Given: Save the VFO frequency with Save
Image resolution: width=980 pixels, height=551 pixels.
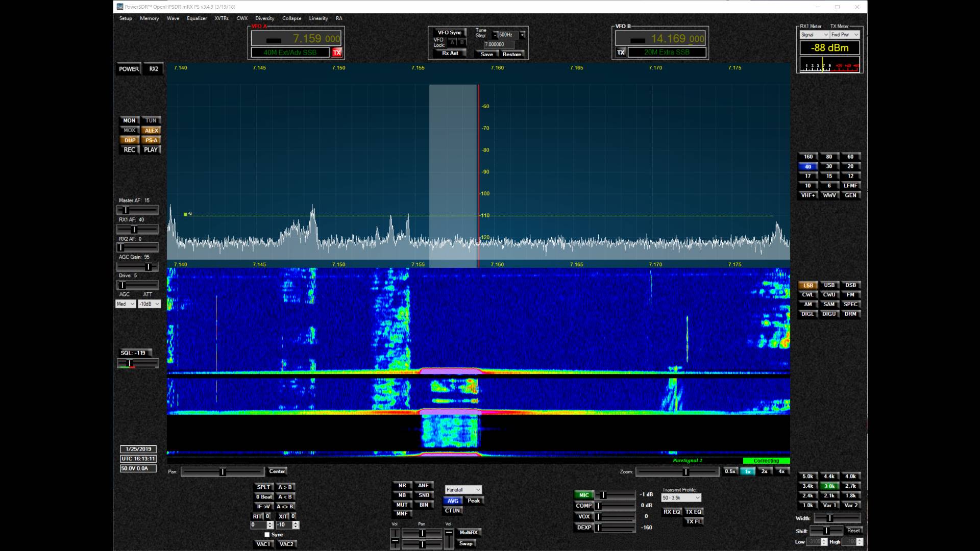Looking at the screenshot, I should point(487,55).
